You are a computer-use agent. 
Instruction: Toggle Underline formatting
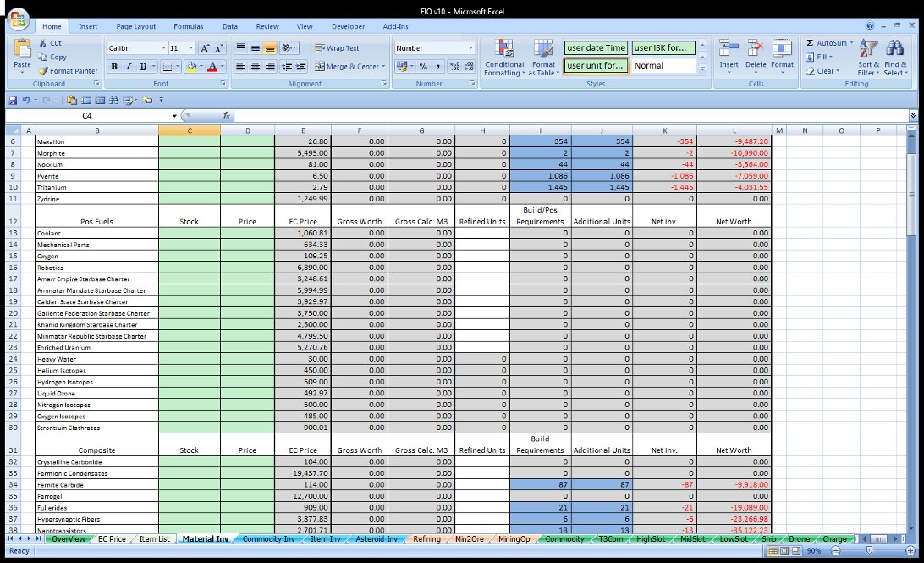pos(143,67)
